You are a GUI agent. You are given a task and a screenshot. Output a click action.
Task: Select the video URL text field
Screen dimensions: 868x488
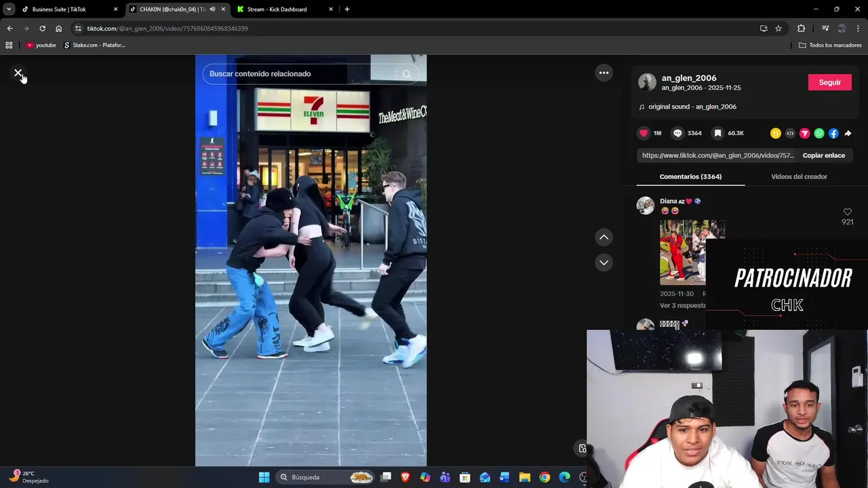(x=717, y=155)
